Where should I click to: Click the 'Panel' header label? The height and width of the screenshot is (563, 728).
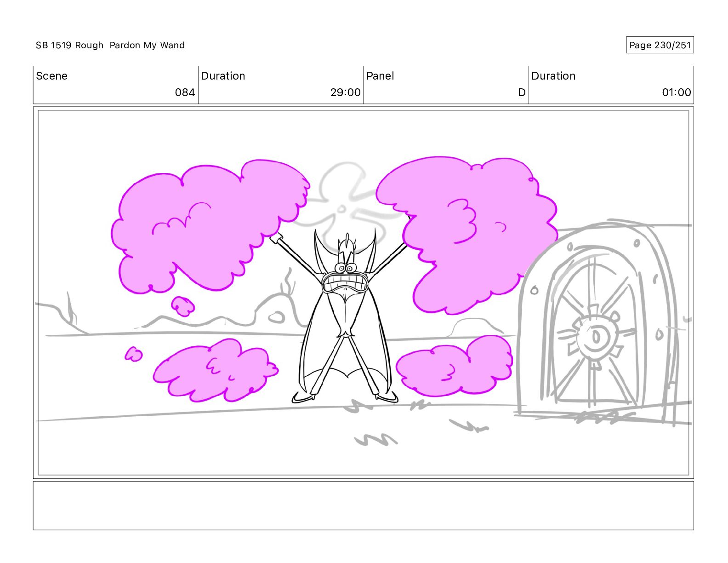380,76
